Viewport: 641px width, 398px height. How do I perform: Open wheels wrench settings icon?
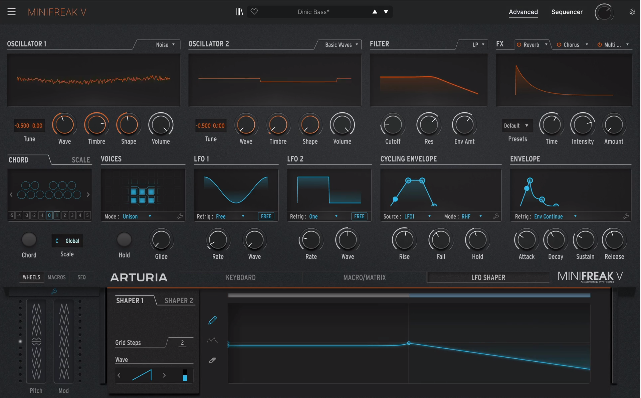point(54,291)
